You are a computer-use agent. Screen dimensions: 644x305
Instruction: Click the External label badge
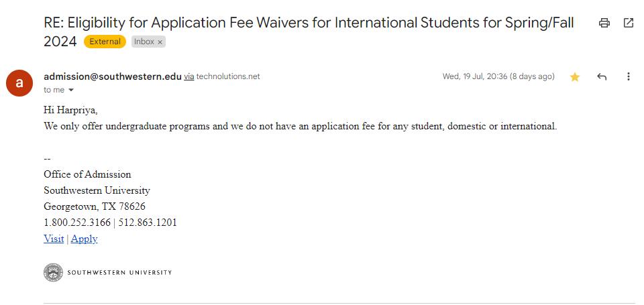105,42
